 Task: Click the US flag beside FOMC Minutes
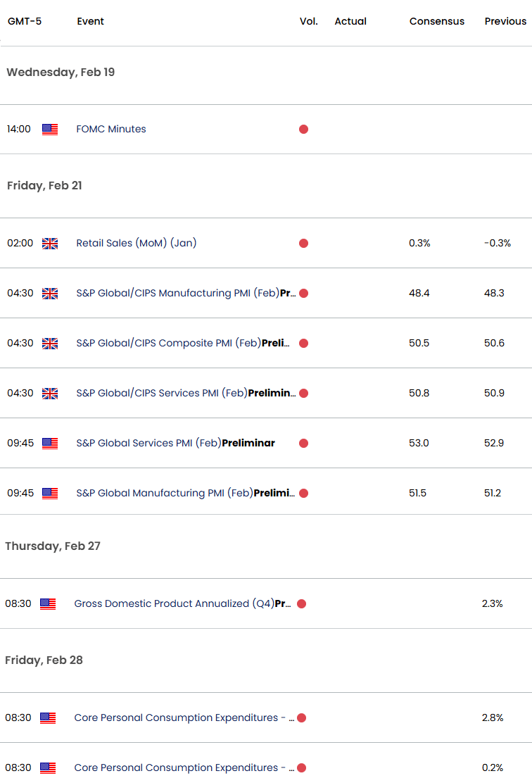tap(50, 130)
